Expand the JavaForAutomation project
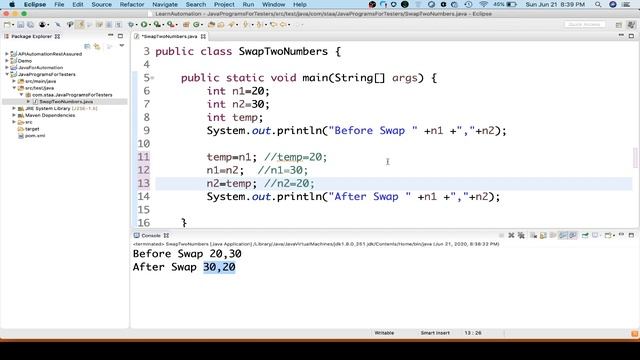Viewport: 640px width, 360px height. point(7,68)
